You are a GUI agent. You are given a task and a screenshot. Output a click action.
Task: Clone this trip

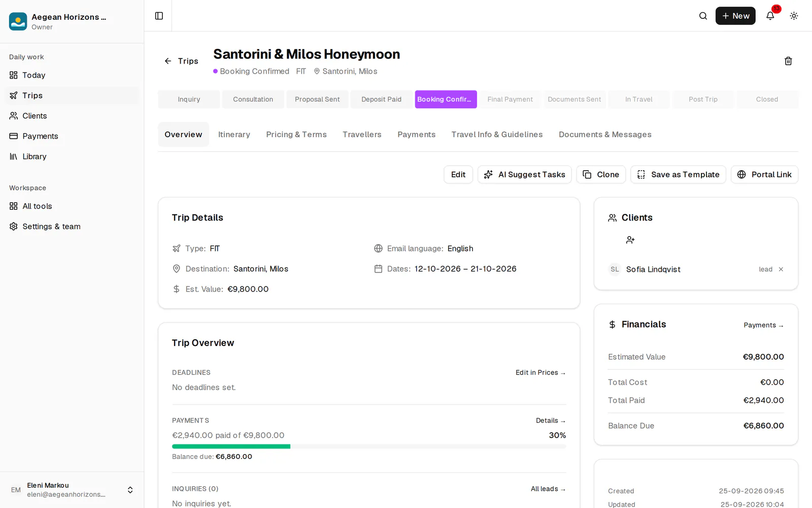tap(601, 175)
